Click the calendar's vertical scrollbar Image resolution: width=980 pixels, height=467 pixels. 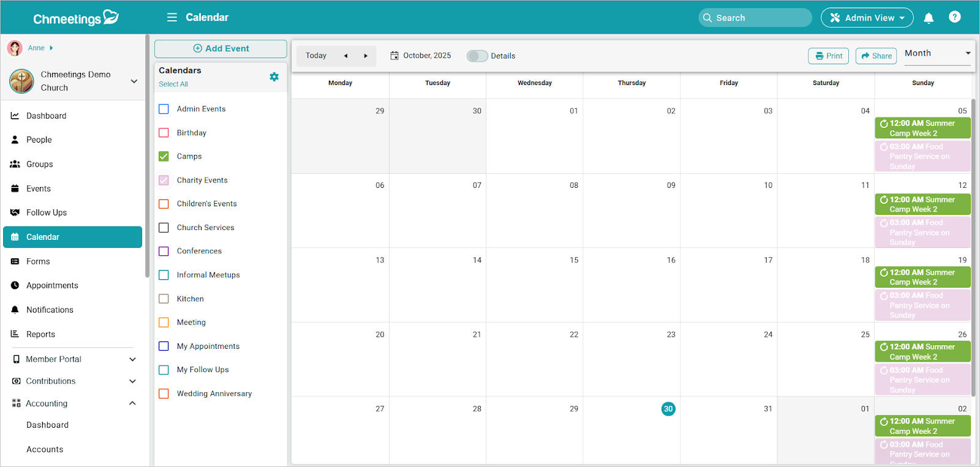click(973, 245)
